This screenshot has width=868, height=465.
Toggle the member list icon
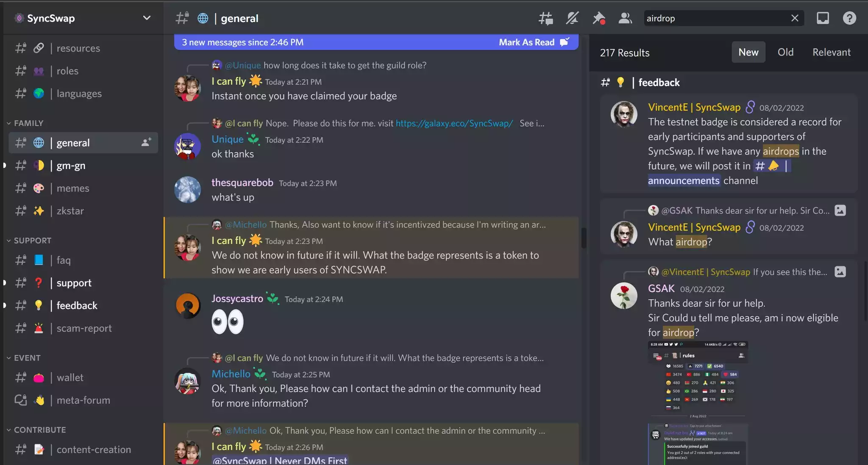tap(625, 18)
